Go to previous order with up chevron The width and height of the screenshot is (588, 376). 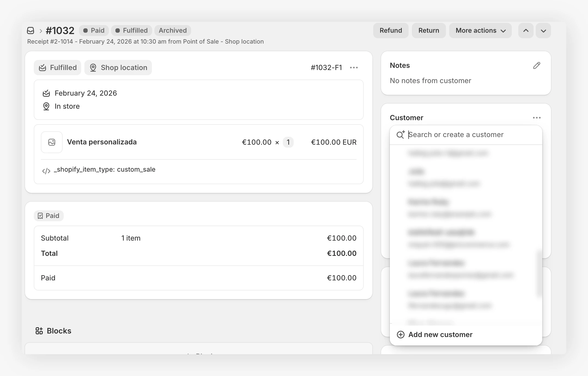point(526,31)
